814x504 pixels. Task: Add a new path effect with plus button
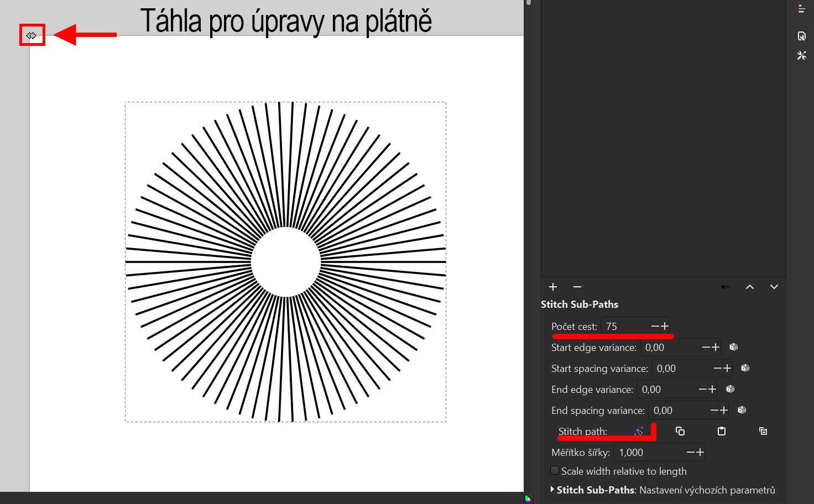click(553, 287)
